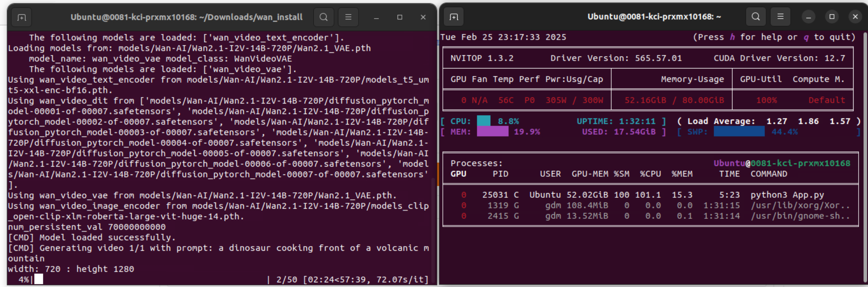
Task: Open the hamburger menu in the nvitop terminal
Action: (780, 16)
